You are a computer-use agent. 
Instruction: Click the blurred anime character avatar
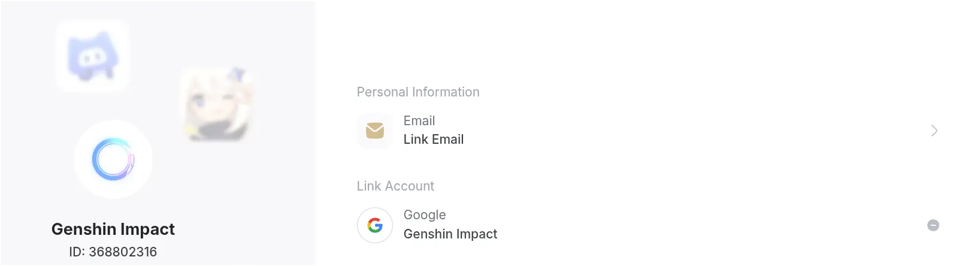(x=217, y=105)
